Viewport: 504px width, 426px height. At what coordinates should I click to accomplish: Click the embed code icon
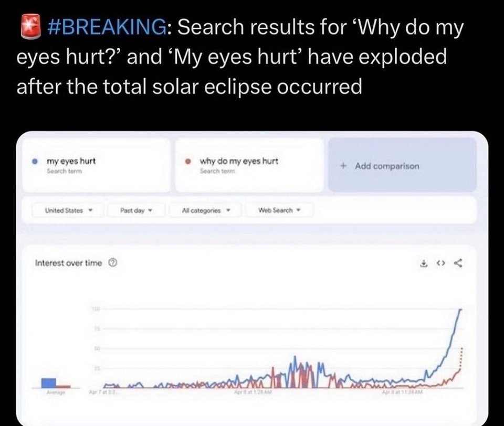[x=440, y=263]
